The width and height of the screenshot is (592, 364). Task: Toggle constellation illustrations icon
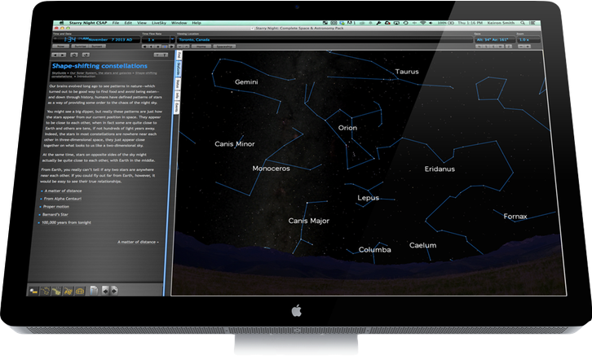(x=68, y=291)
